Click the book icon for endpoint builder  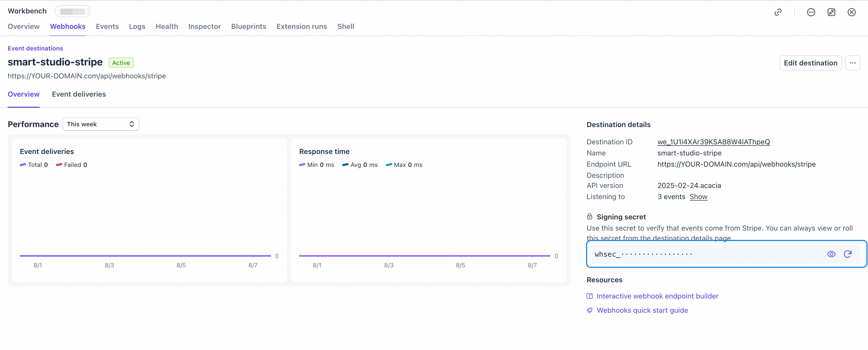(x=589, y=296)
